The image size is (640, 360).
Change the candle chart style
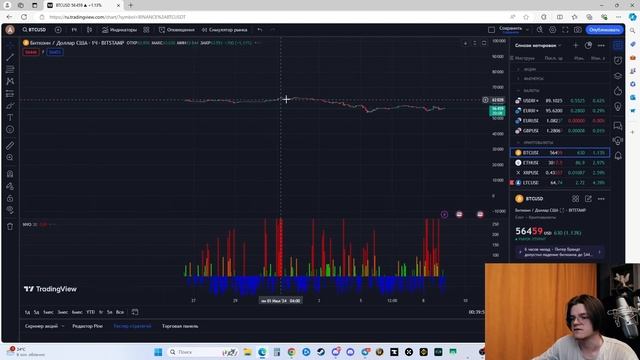coord(89,30)
